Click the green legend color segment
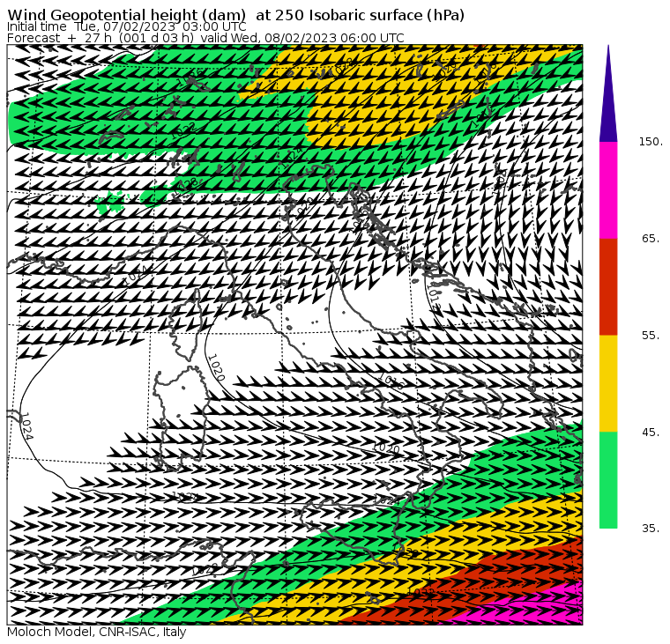 click(608, 480)
